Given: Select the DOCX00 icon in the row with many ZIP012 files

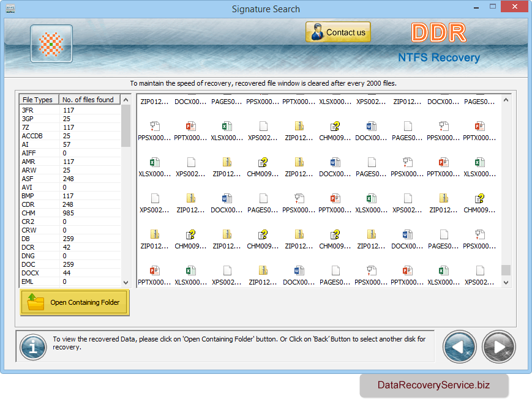Looking at the screenshot, I should click(408, 234).
